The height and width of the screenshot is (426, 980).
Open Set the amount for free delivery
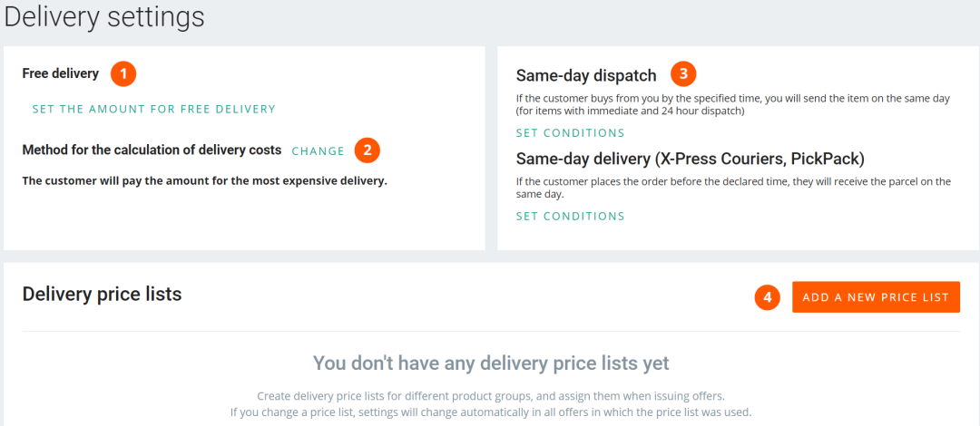[x=153, y=109]
